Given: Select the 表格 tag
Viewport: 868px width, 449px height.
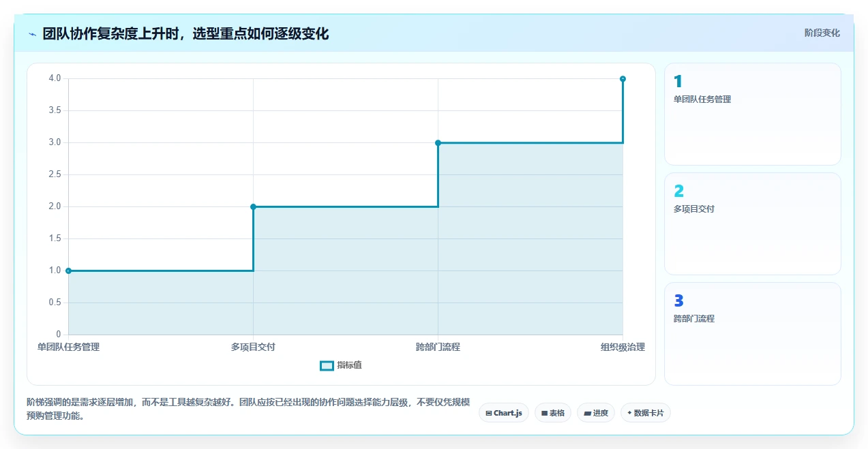Looking at the screenshot, I should [552, 413].
